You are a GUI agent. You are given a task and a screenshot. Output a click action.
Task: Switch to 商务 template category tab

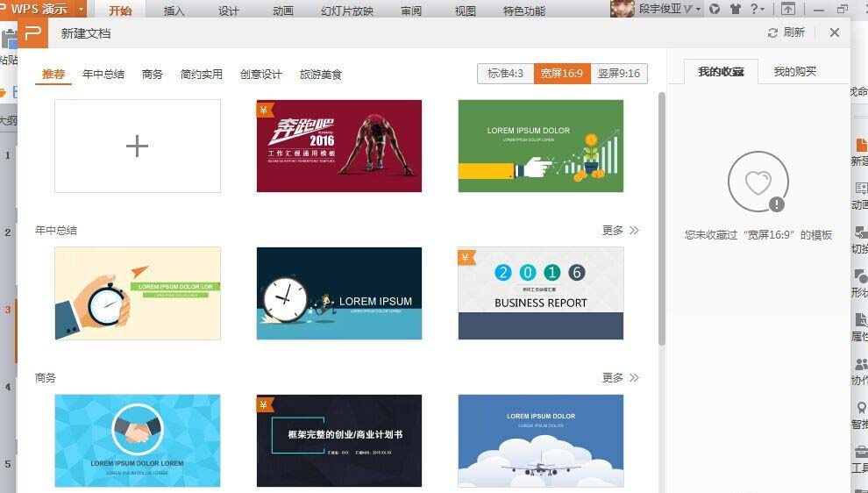[x=153, y=75]
